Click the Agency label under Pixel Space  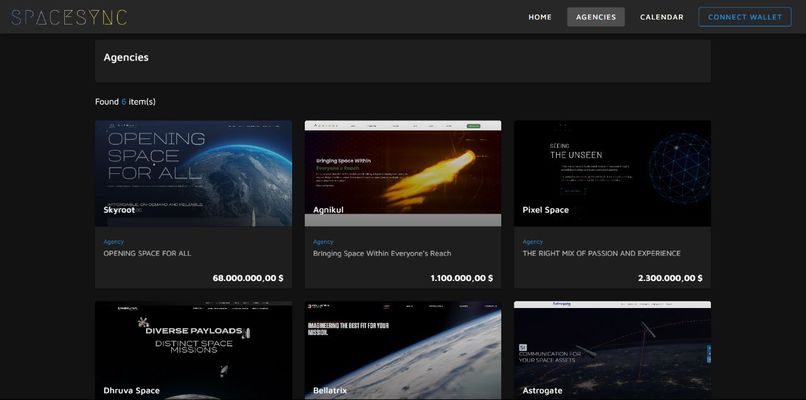(533, 242)
